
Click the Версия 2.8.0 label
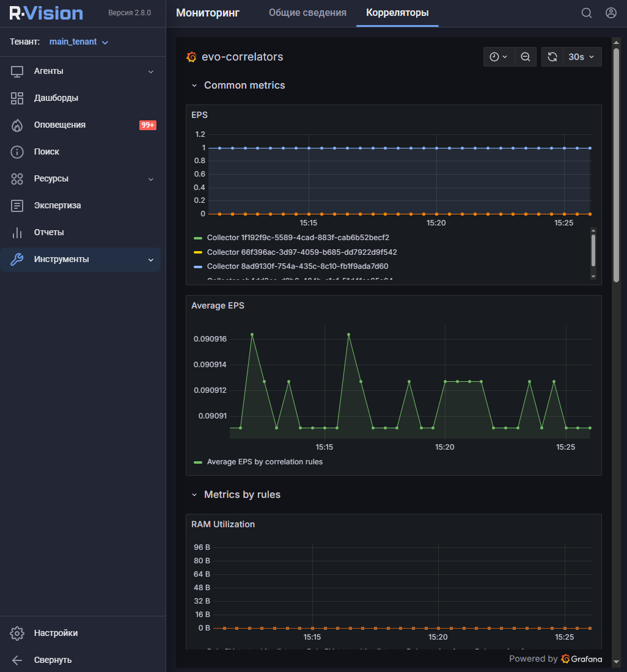click(x=130, y=13)
